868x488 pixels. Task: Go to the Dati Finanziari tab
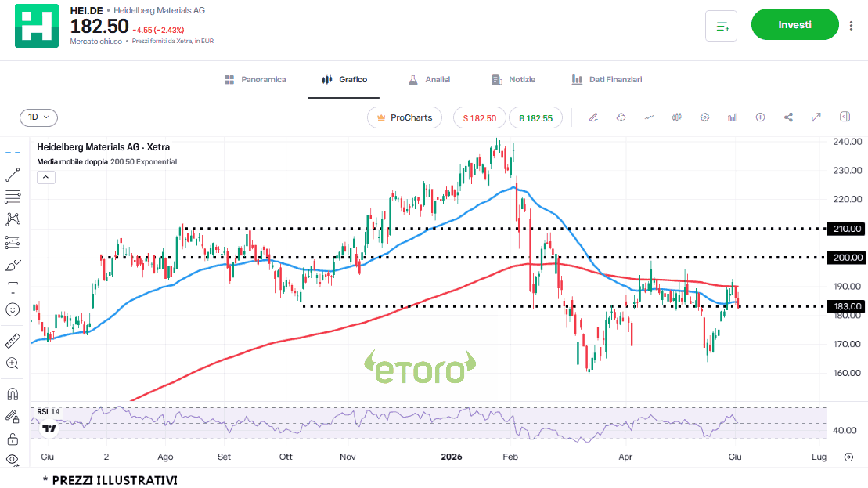[x=607, y=80]
